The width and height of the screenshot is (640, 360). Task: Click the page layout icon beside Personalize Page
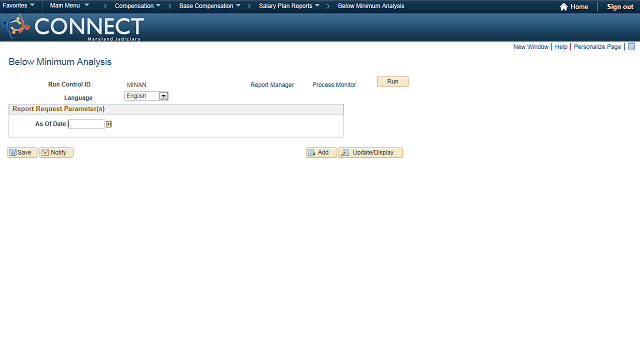[631, 47]
